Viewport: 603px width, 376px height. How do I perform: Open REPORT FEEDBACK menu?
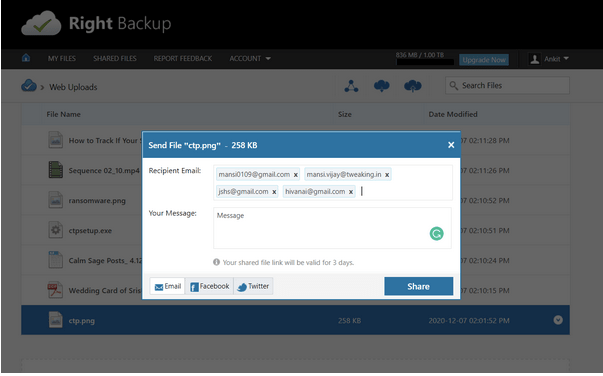(x=183, y=58)
